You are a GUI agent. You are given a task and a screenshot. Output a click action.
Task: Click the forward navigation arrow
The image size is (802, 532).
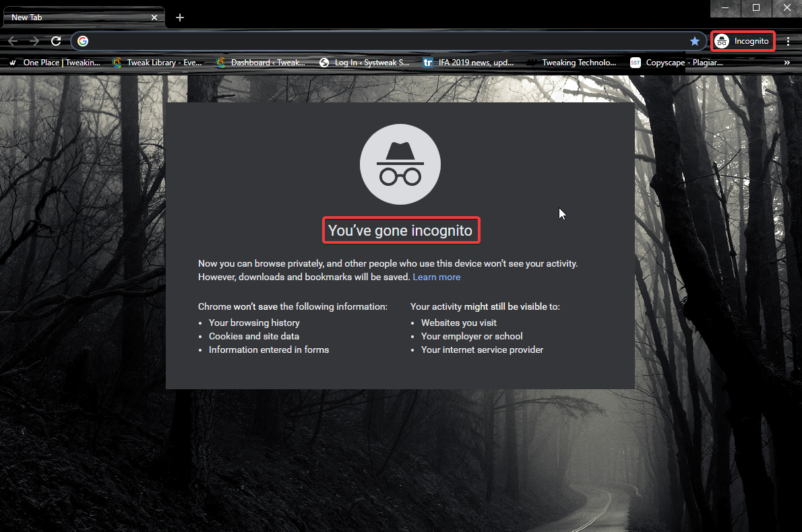point(34,41)
